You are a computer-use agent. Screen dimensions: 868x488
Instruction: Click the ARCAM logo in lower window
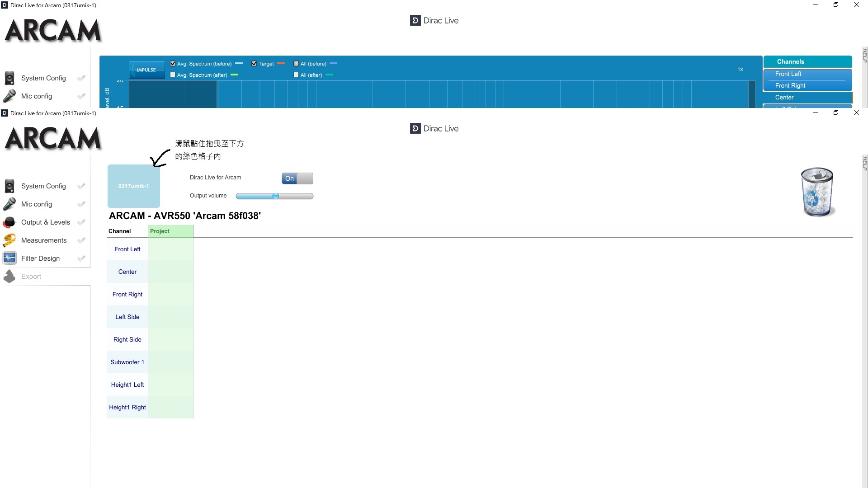[x=53, y=138]
